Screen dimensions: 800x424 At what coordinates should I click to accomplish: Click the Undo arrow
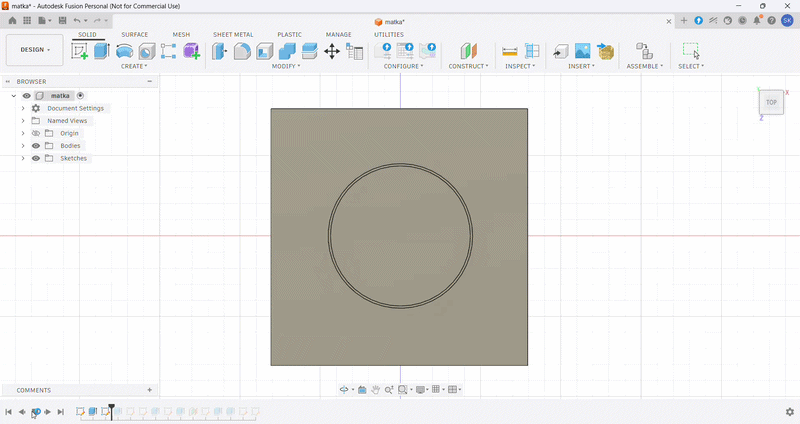click(x=77, y=20)
